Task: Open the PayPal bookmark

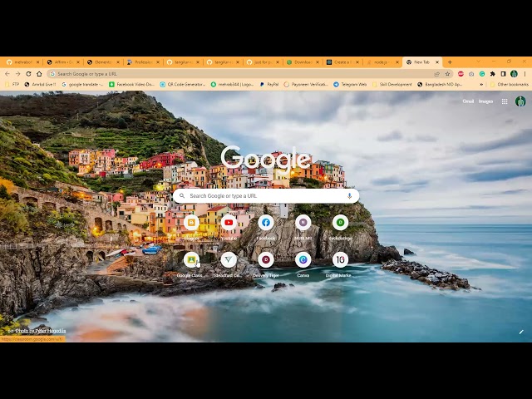Action: (x=269, y=85)
